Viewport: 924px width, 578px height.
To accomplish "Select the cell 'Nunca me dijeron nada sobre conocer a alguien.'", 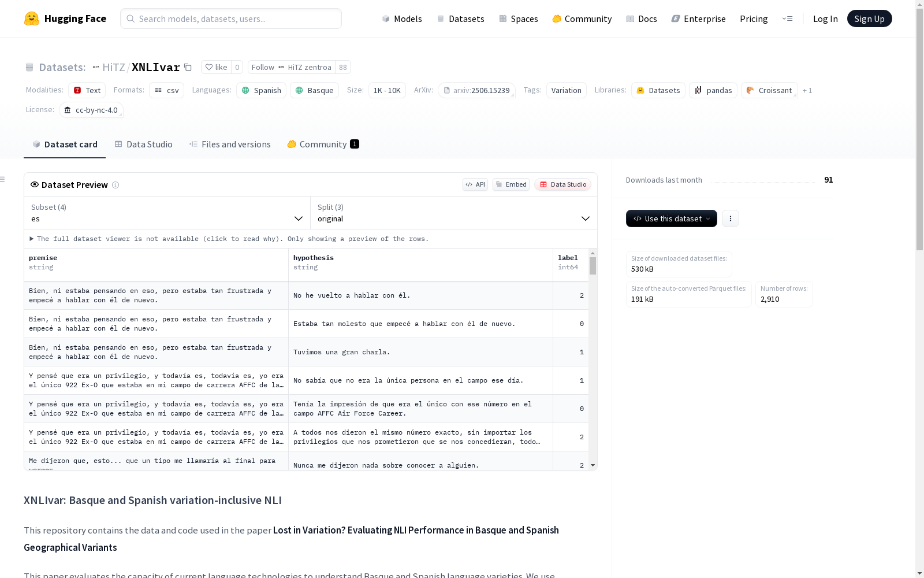I will (x=420, y=461).
